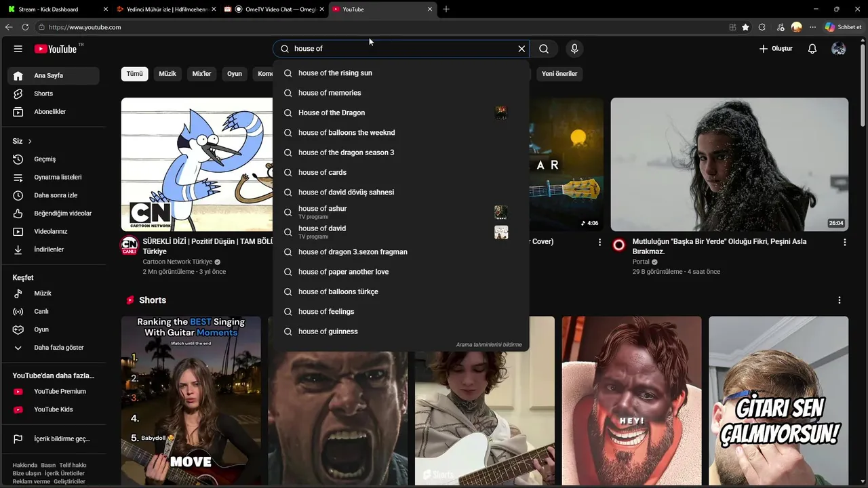The image size is (868, 488).
Task: Select the Tümü filter chip
Action: 135,74
